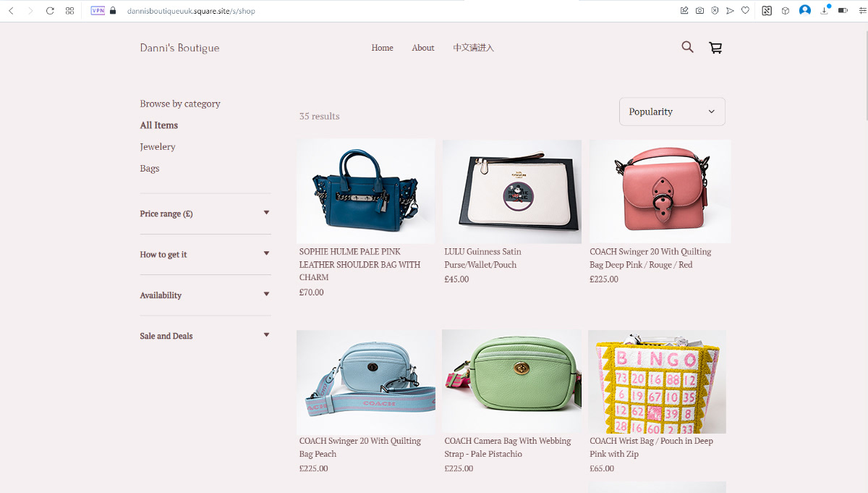This screenshot has width=868, height=493.
Task: Open LULU Guinness Satin Purse title link
Action: coord(482,258)
